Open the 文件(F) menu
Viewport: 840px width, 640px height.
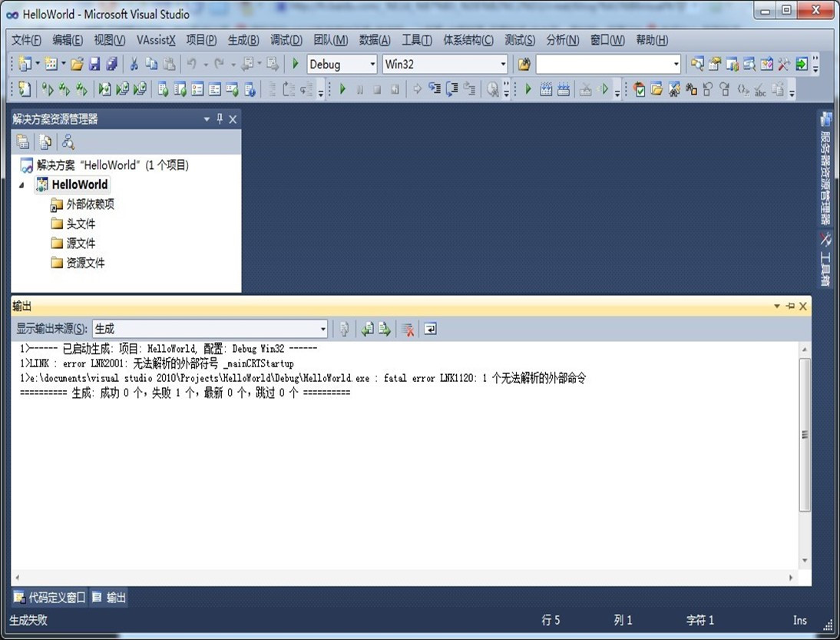tap(26, 40)
